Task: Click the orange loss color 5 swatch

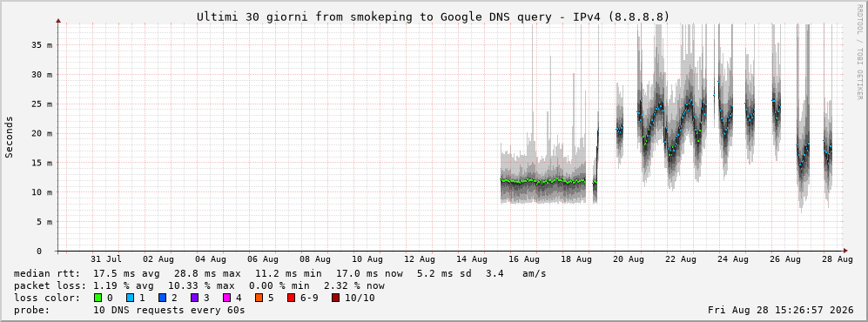Action: pos(259,298)
